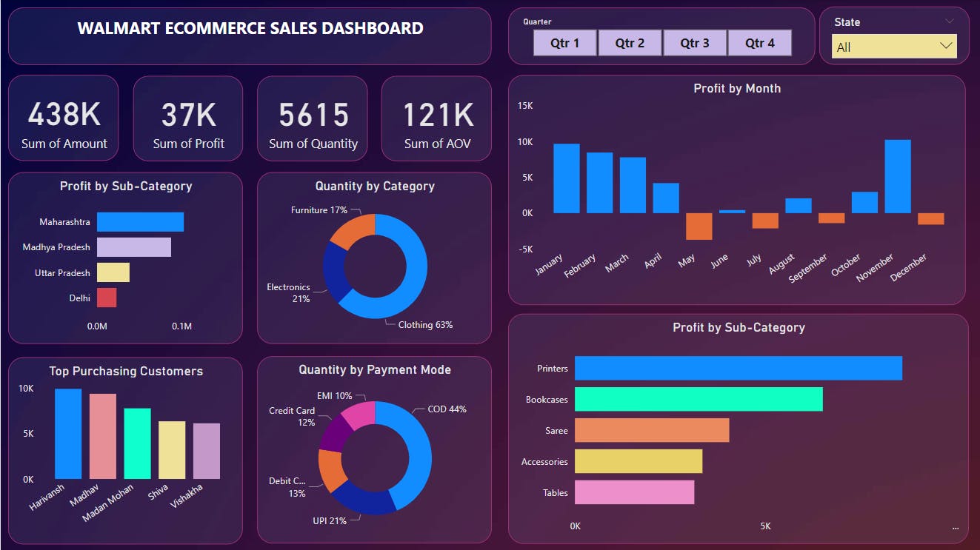
Task: Open the State dropdown showing All
Action: tap(894, 47)
